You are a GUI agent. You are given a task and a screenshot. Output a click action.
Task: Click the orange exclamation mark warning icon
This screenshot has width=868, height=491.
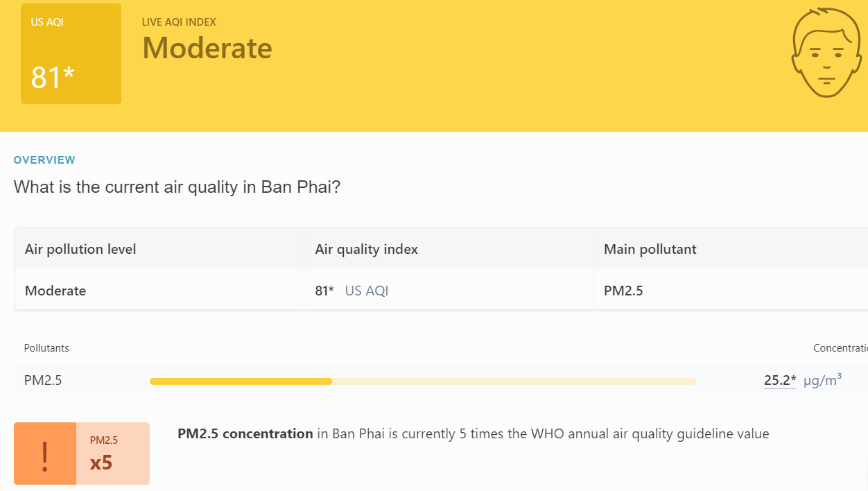(x=45, y=454)
